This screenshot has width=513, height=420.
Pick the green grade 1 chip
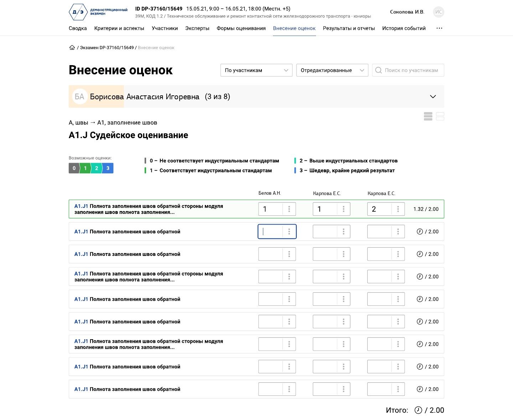pyautogui.click(x=85, y=168)
